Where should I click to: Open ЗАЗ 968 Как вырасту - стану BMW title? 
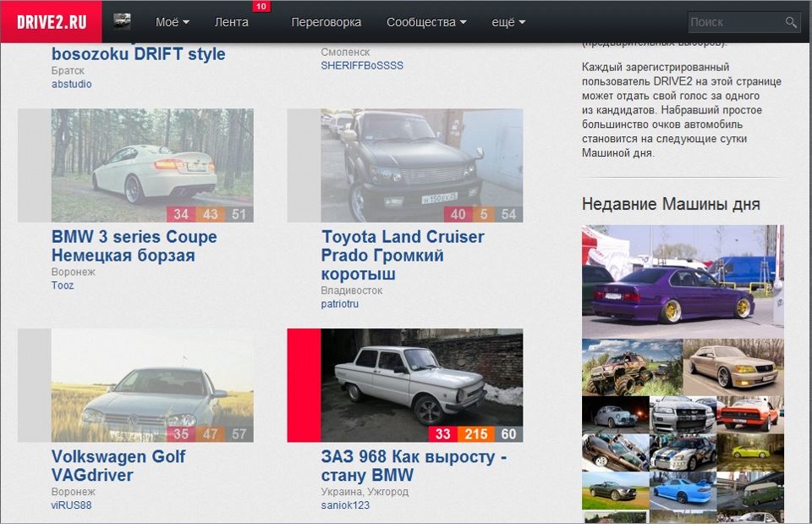[x=414, y=466]
